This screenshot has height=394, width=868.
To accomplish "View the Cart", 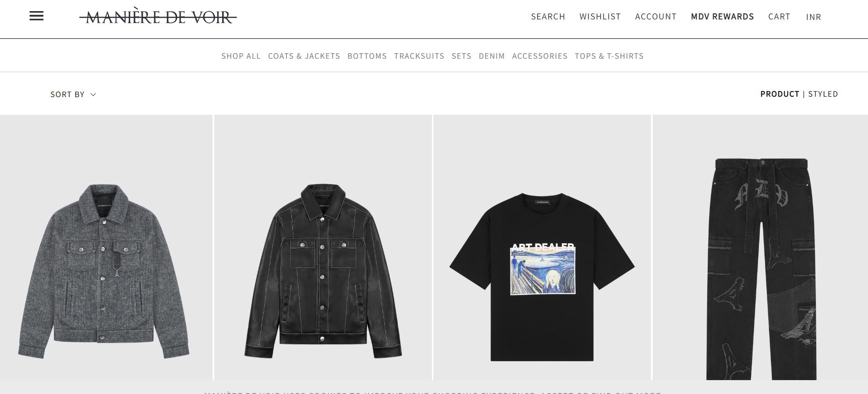I will point(779,17).
